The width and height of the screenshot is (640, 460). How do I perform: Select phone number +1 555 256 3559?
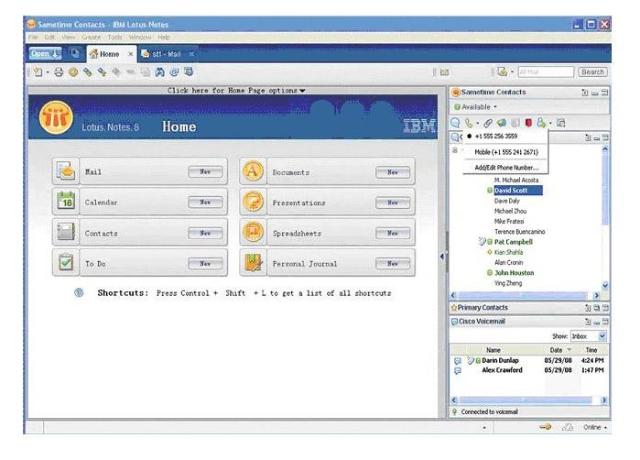click(496, 136)
